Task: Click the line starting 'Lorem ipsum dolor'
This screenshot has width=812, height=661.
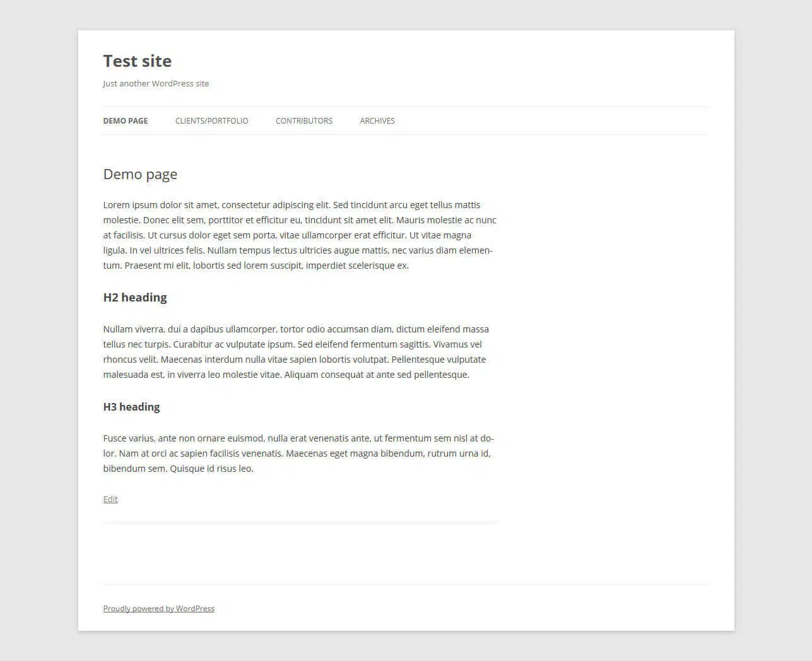Action: point(291,205)
